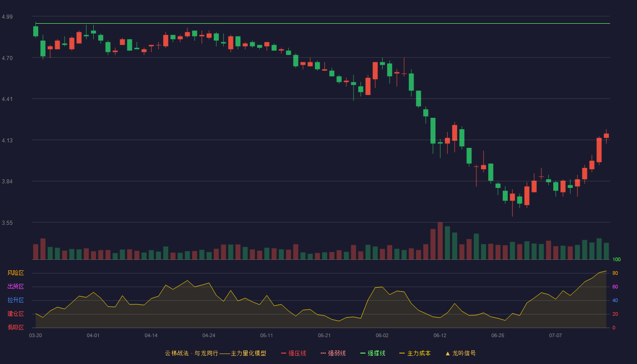Toggle the 强压线 legend entry
Image resolution: width=637 pixels, height=364 pixels.
pyautogui.click(x=293, y=353)
